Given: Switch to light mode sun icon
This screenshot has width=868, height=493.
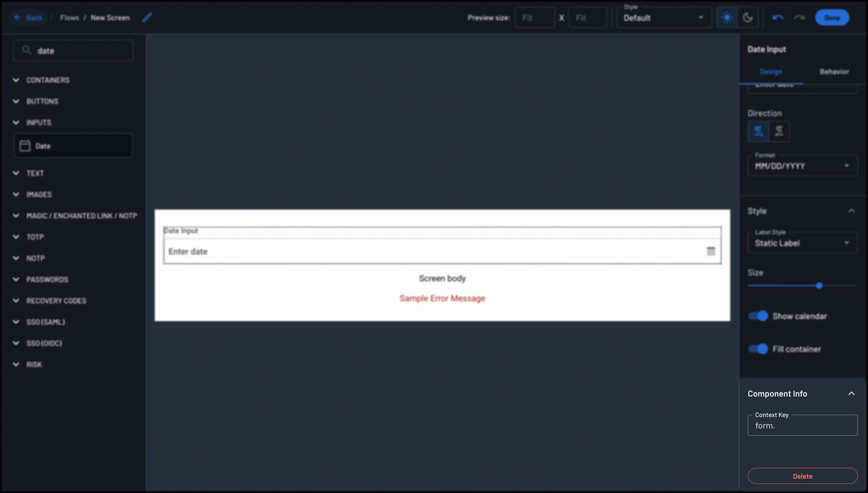Looking at the screenshot, I should click(727, 18).
